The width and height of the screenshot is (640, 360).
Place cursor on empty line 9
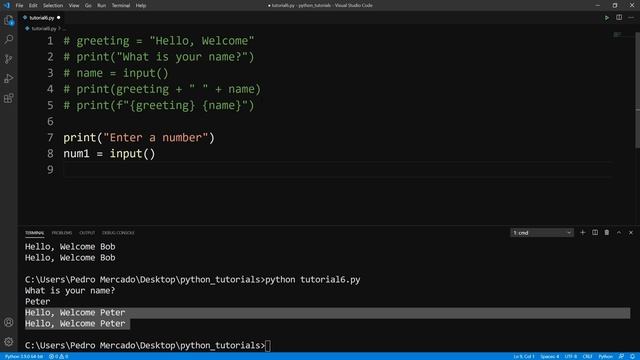pyautogui.click(x=337, y=169)
